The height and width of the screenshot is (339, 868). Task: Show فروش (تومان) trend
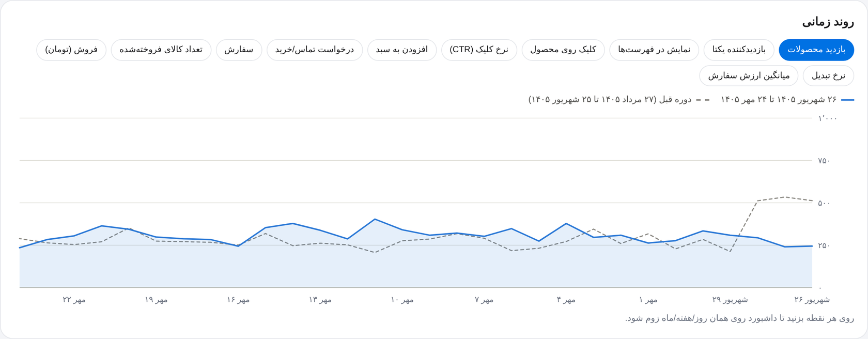pos(71,50)
